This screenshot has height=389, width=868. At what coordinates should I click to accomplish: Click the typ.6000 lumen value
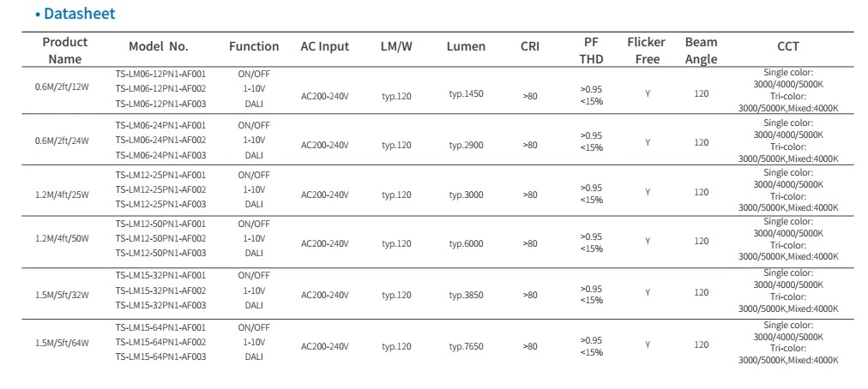(466, 244)
